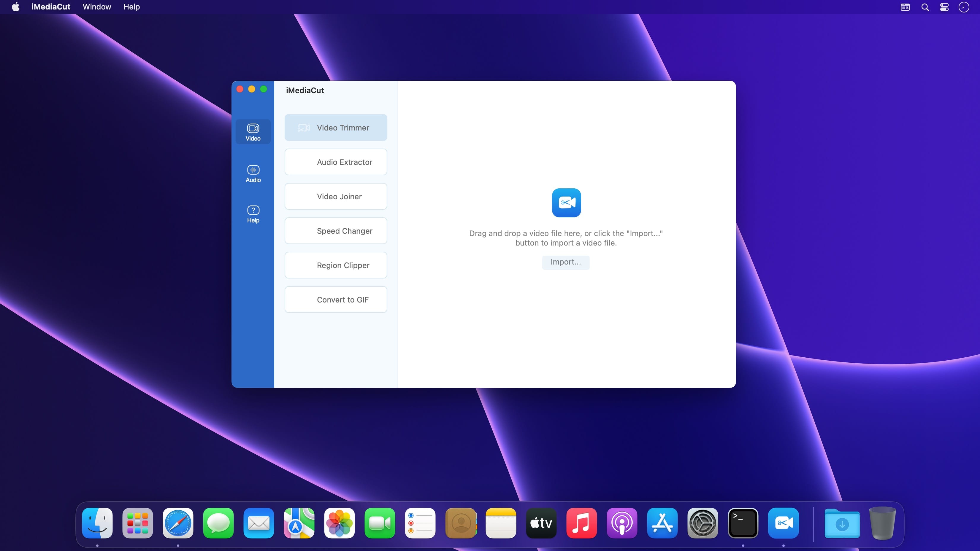Viewport: 980px width, 551px height.
Task: Click the scissors camera icon in drop area
Action: coord(566,203)
